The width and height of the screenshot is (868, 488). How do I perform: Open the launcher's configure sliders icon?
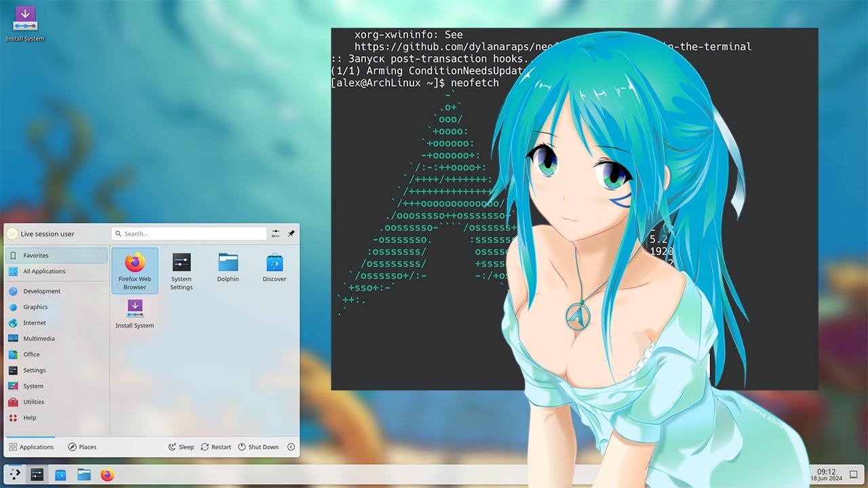click(x=276, y=233)
